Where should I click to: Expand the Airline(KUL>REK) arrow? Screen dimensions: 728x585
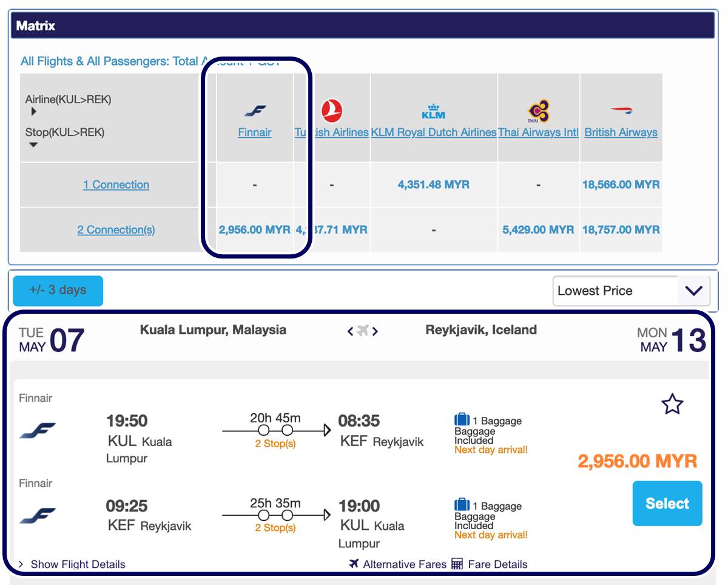(x=33, y=112)
